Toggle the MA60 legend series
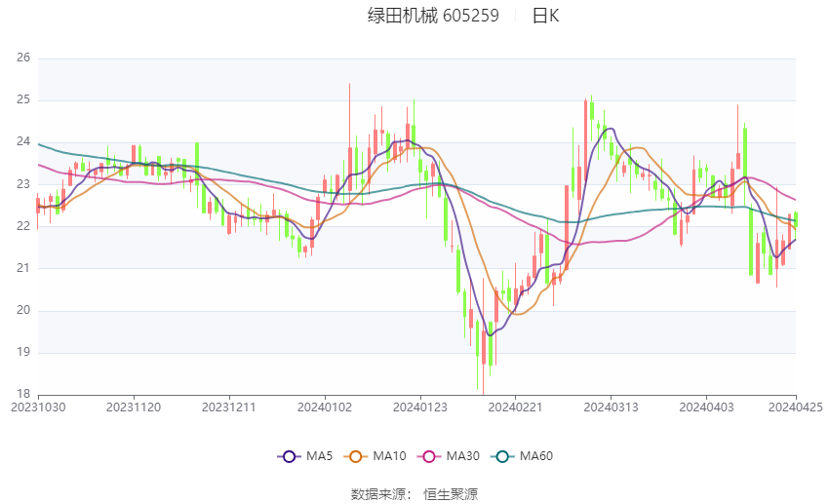Image resolution: width=829 pixels, height=504 pixels. tap(522, 456)
